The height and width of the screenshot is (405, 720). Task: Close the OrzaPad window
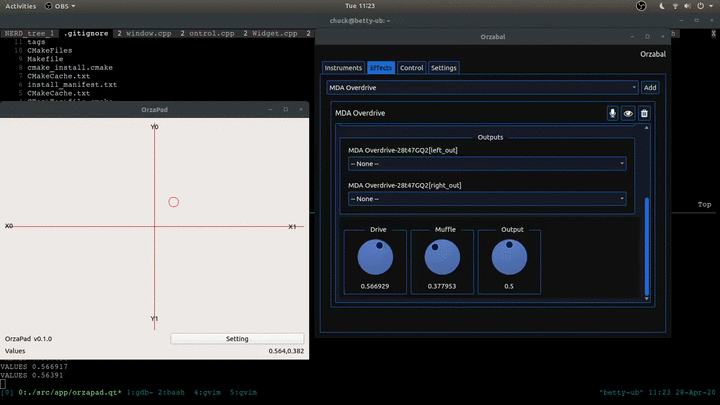(x=301, y=110)
